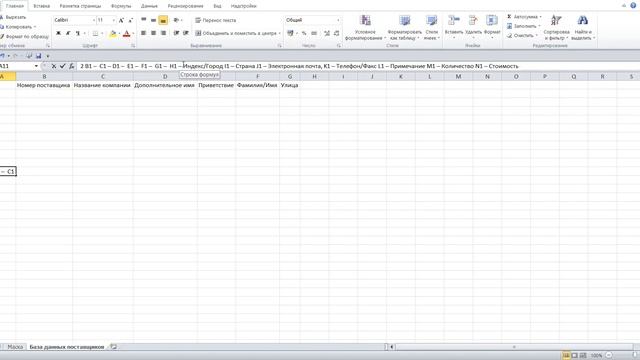640x360 pixels.
Task: Open AutoSum (Автосумма) dropdown arrow
Action: pos(540,17)
